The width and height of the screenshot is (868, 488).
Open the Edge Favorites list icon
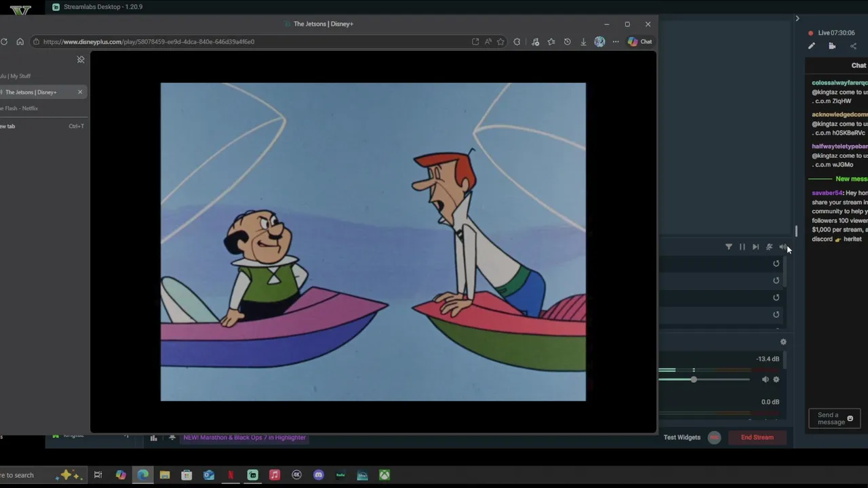[551, 41]
